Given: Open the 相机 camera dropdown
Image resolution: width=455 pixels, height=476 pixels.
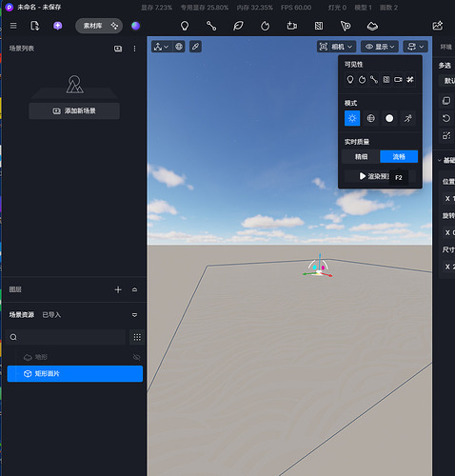Looking at the screenshot, I should (336, 47).
